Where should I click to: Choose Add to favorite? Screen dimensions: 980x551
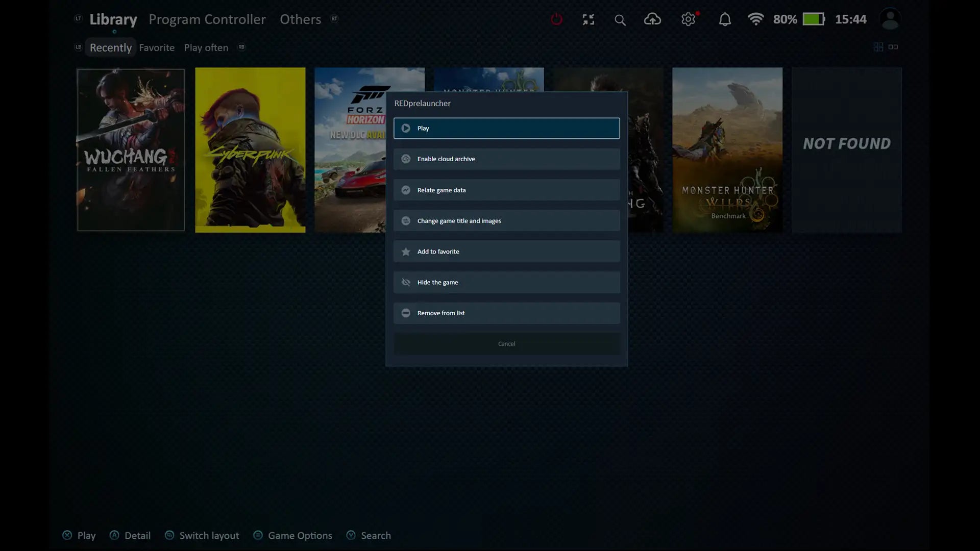(x=506, y=252)
